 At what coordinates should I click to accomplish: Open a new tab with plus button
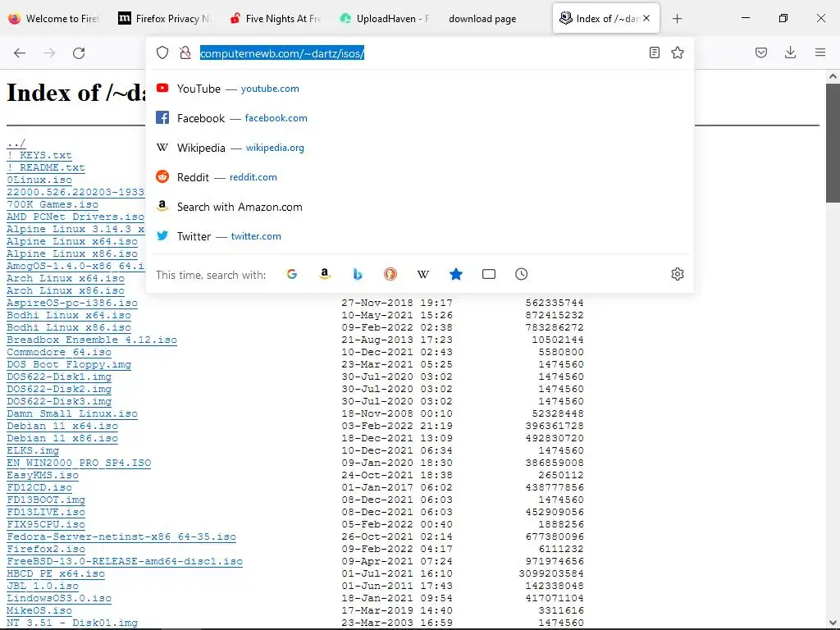tap(677, 19)
